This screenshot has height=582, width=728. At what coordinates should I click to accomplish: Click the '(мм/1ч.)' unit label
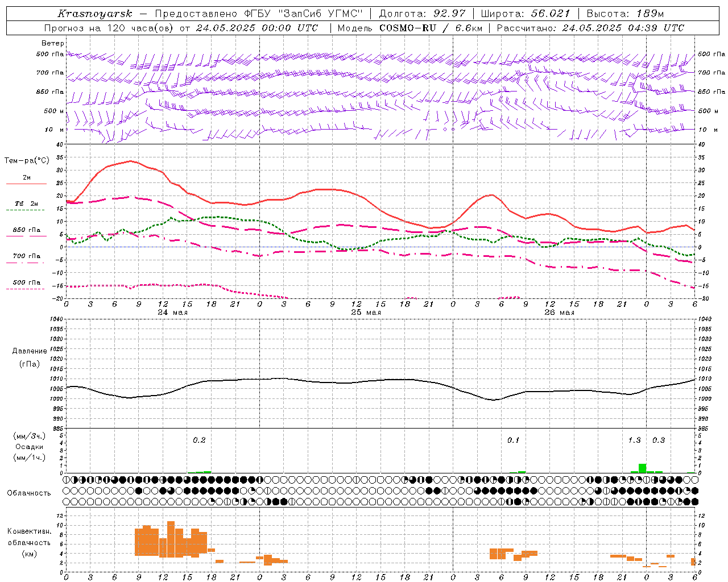[29, 458]
